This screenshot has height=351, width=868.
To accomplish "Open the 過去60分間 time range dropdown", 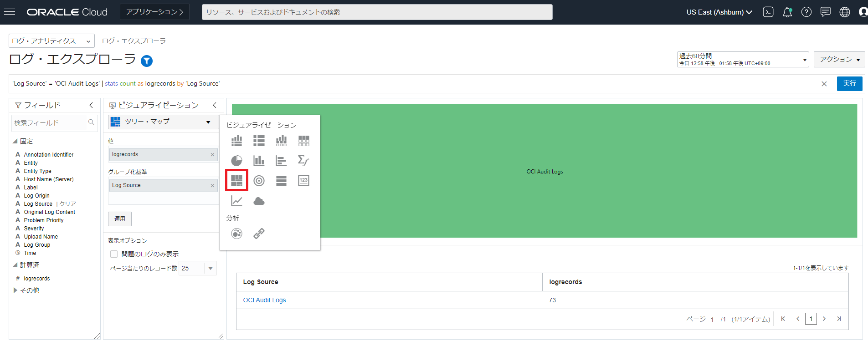I will [743, 59].
